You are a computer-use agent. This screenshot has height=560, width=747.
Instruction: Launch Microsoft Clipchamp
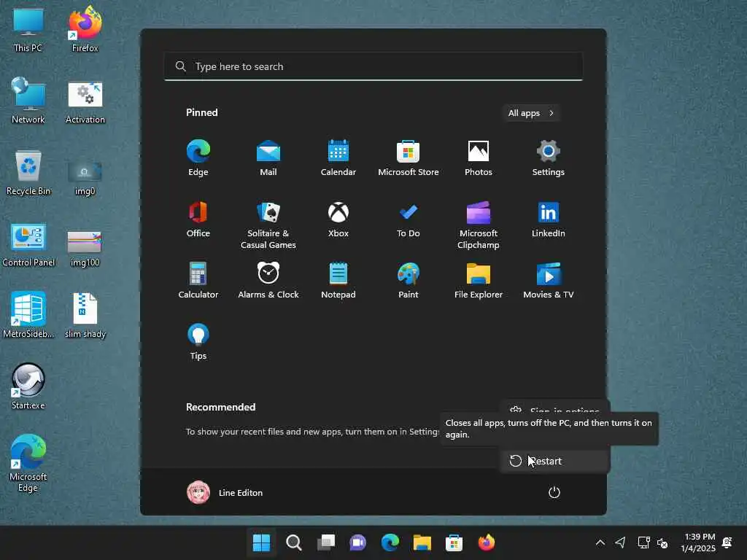(479, 225)
